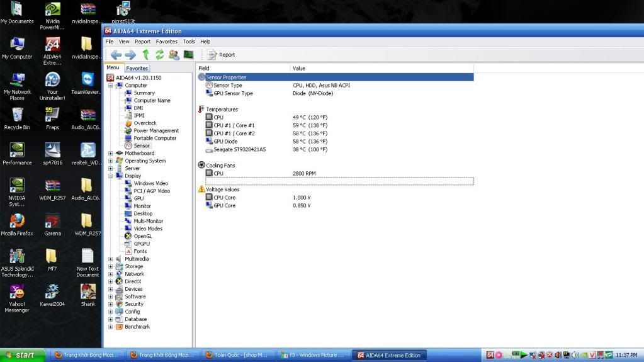Screen dimensions: 644x362
Task: Click the Back arrow in AIDA64 toolbar
Action: [116, 55]
